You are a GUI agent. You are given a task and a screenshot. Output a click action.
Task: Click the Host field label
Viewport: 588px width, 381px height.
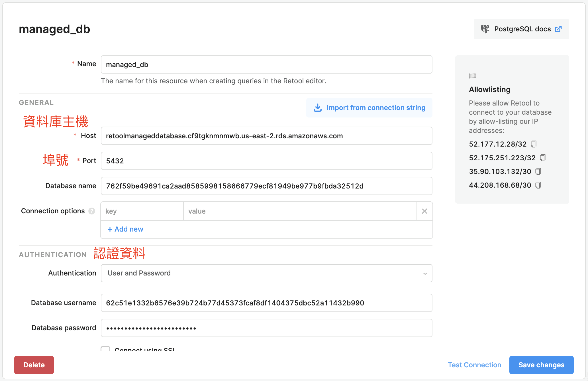pyautogui.click(x=88, y=136)
